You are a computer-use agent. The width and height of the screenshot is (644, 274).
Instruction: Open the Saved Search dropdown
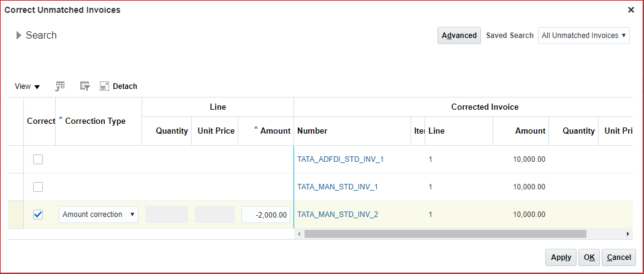(x=583, y=36)
